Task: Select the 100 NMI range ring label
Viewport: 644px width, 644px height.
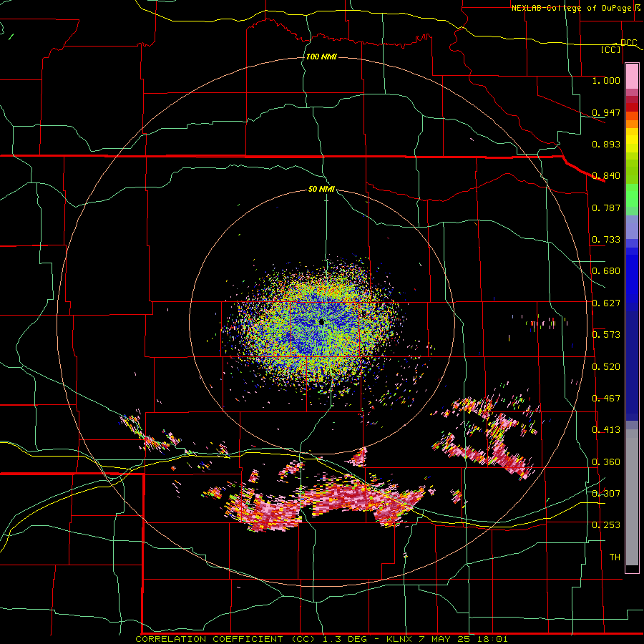Action: 321,57
